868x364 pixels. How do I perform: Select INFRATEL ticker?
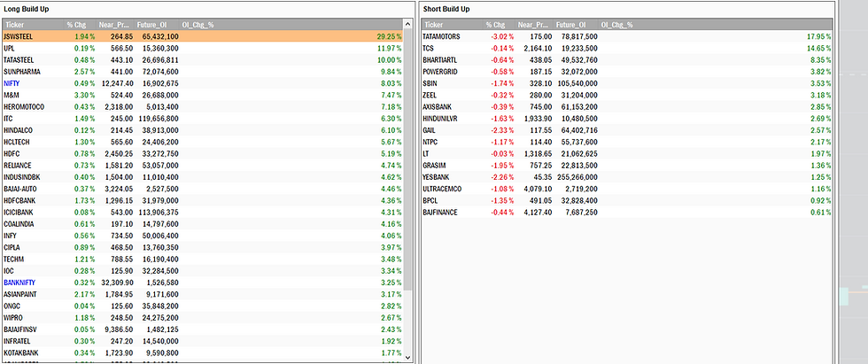(x=18, y=341)
